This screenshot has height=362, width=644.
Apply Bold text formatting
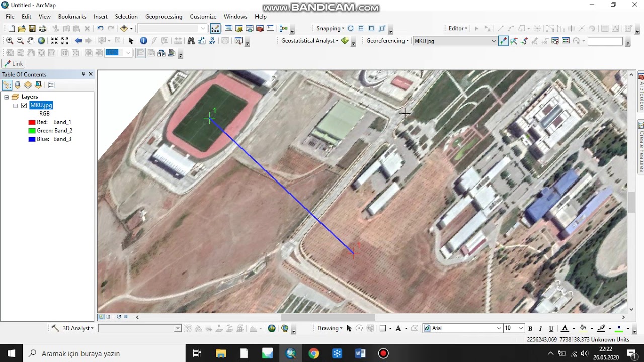(530, 329)
